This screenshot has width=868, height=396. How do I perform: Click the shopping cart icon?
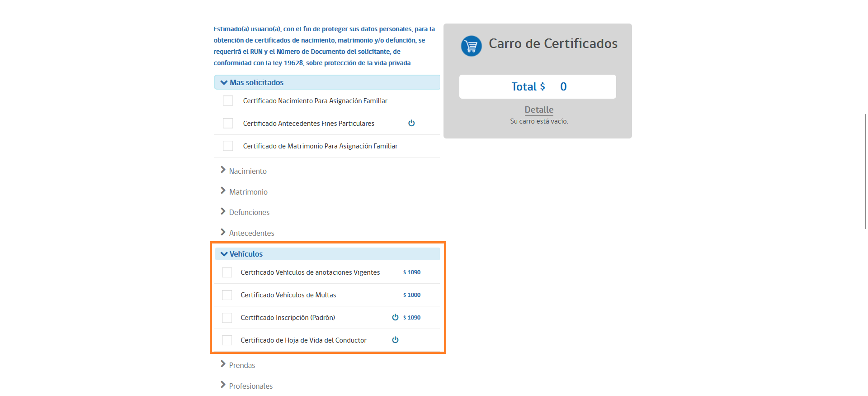point(471,46)
